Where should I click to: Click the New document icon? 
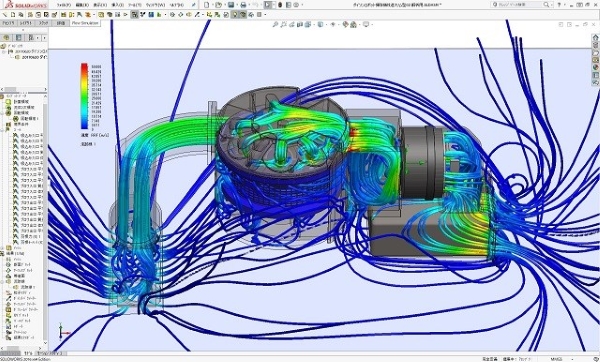[207, 5]
